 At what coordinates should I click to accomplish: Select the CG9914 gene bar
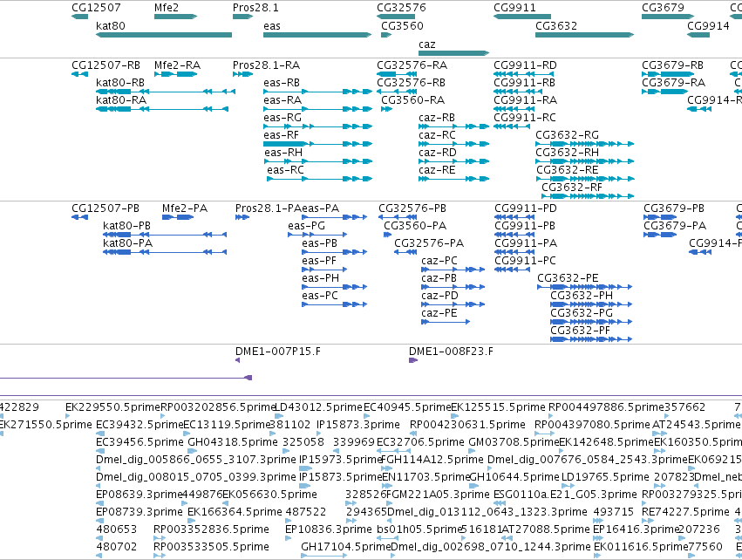pos(698,35)
